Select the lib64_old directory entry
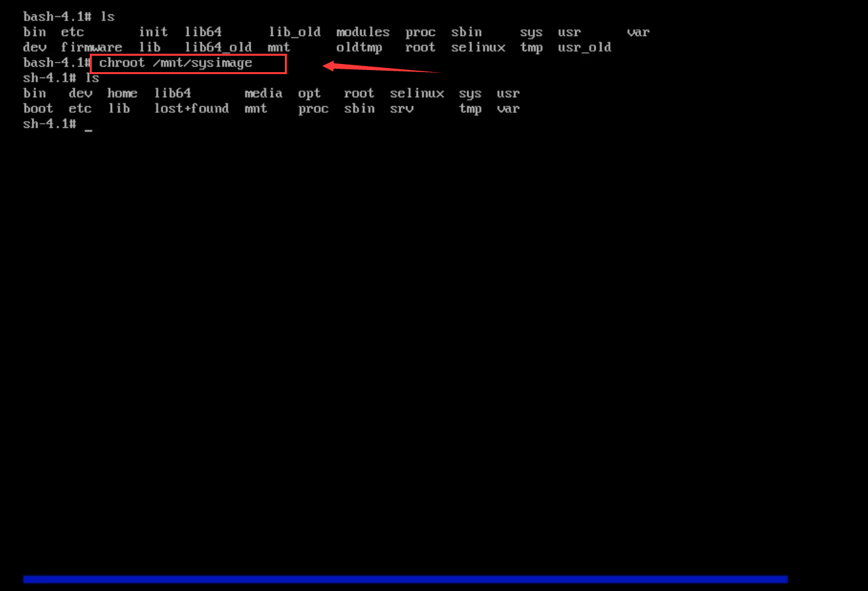868x591 pixels. click(218, 47)
